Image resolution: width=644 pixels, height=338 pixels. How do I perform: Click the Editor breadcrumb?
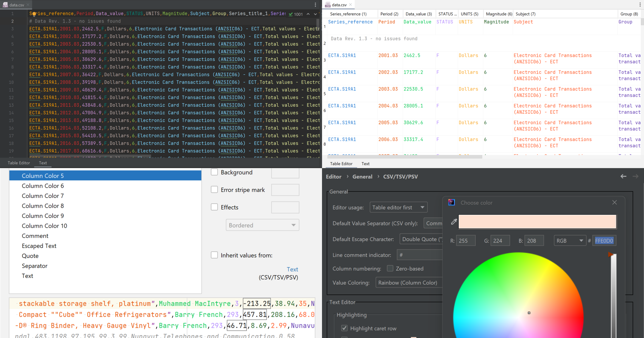point(334,177)
